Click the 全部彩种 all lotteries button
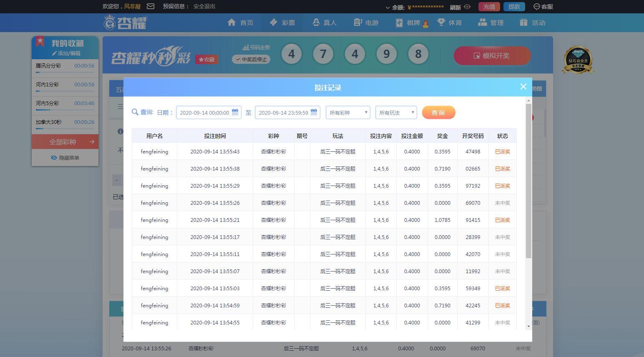The image size is (644, 357). pyautogui.click(x=65, y=142)
